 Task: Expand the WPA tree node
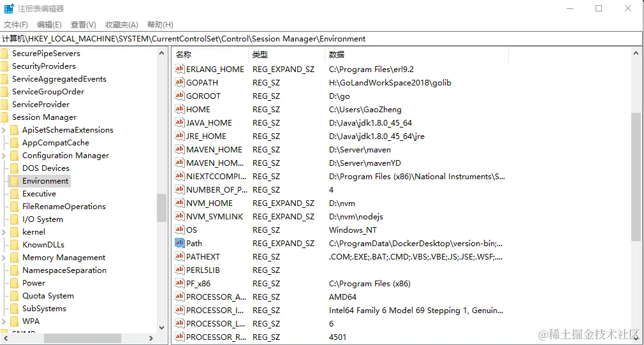pos(4,321)
